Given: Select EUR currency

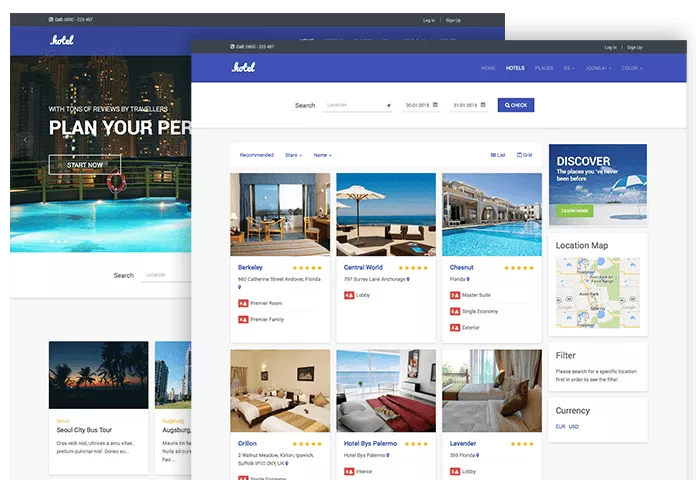Looking at the screenshot, I should [x=560, y=426].
